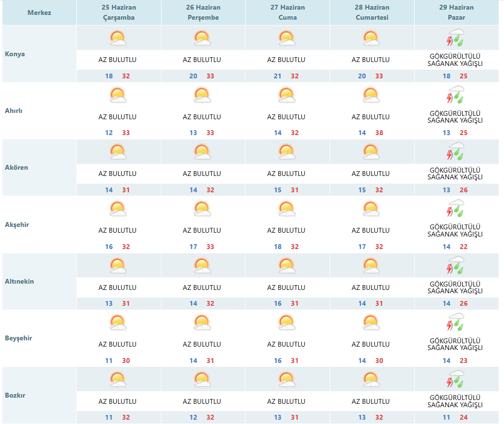This screenshot has height=424, width=504.
Task: Click Ahırlı's weather icon for 28 Haziran Cumartesi
Action: click(371, 95)
